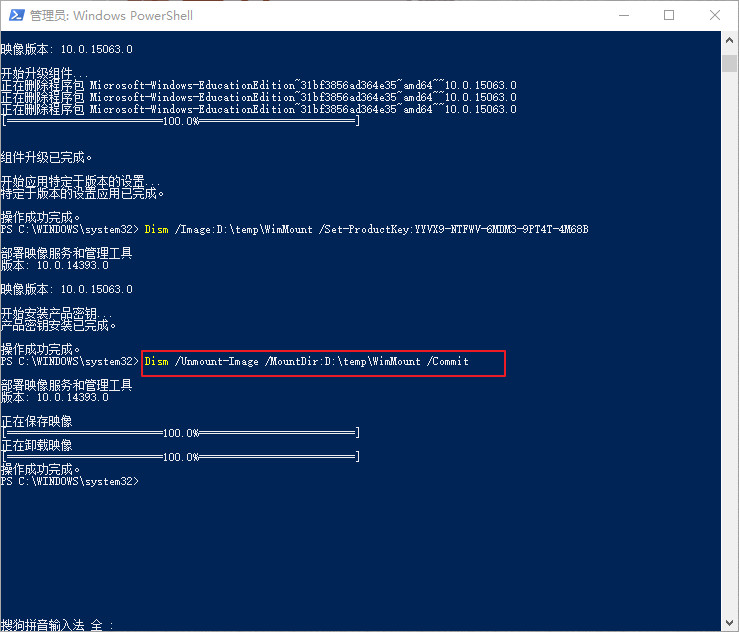This screenshot has height=632, width=739.
Task: Click the last empty PS prompt line
Action: [70, 481]
